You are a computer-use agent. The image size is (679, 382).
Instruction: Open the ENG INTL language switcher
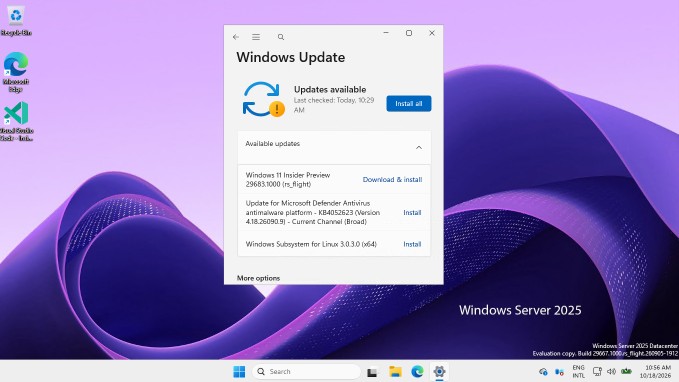click(x=579, y=372)
